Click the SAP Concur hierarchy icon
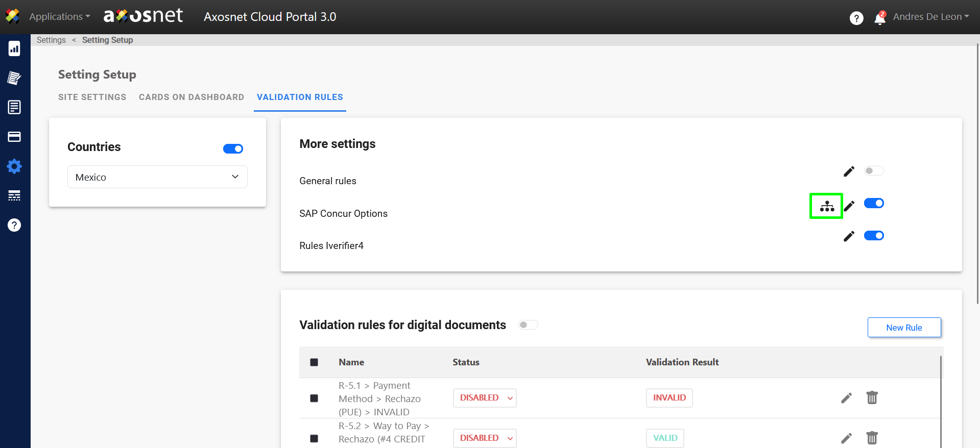 (x=826, y=206)
